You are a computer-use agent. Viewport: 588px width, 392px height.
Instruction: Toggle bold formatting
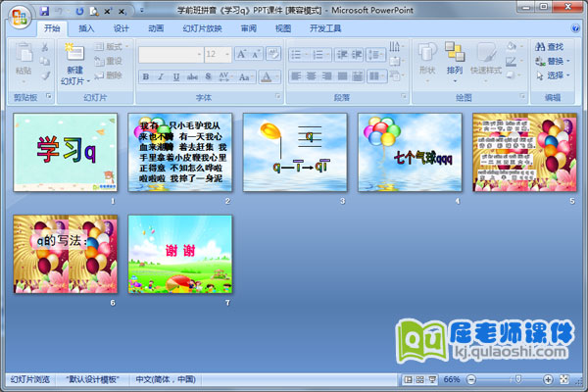[x=146, y=76]
